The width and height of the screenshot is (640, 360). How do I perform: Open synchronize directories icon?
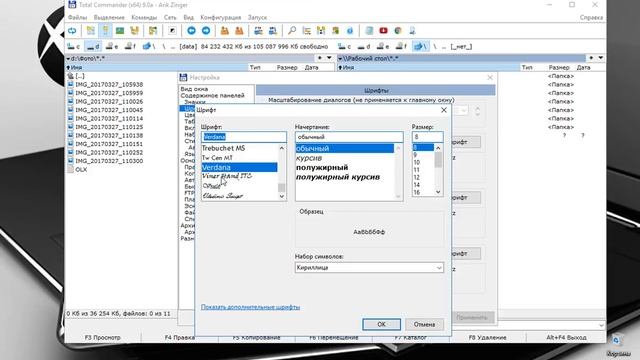pos(321,31)
